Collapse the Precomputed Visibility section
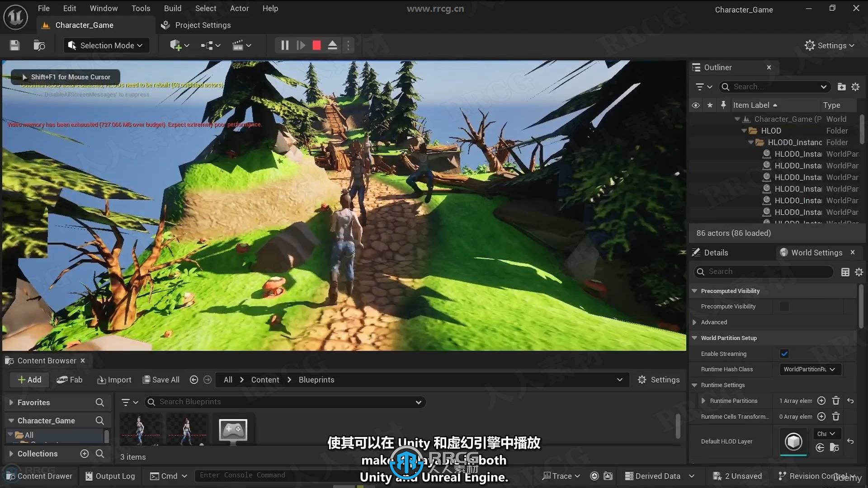The height and width of the screenshot is (488, 868). pos(695,291)
